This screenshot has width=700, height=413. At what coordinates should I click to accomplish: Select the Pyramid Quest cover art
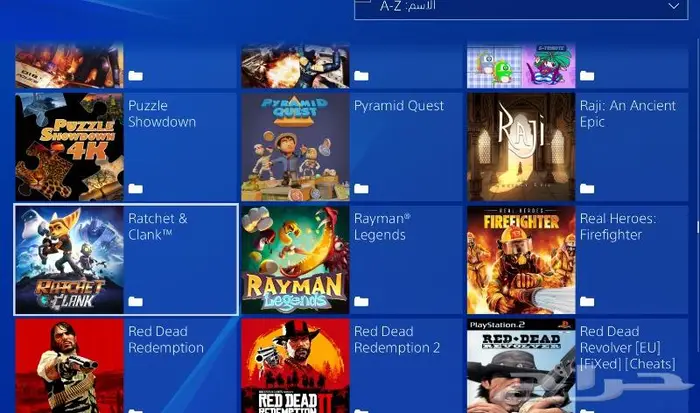pos(295,147)
